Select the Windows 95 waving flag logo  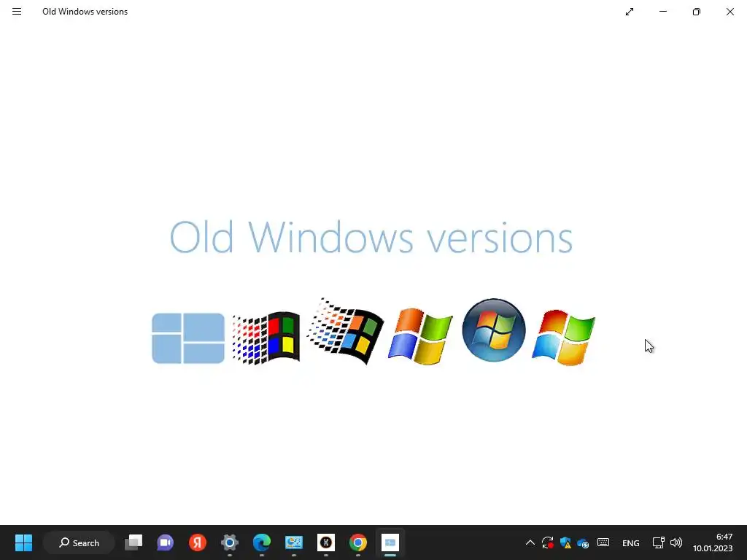click(x=345, y=330)
